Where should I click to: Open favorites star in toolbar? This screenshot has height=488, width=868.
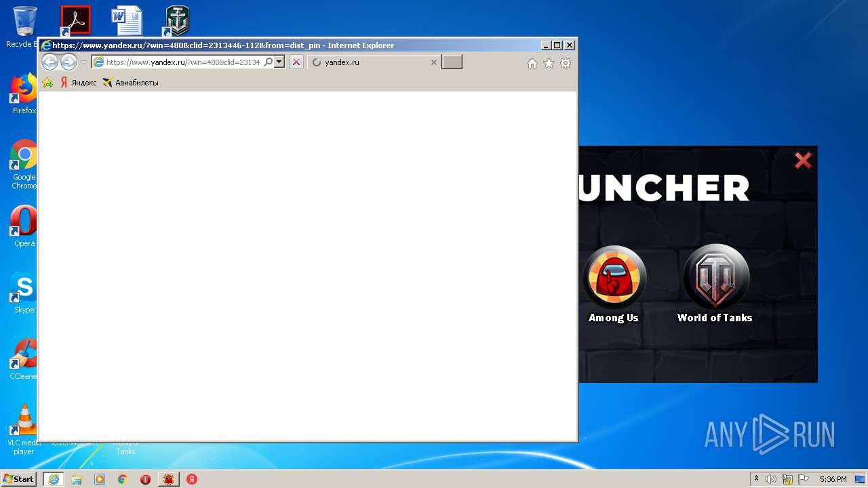549,63
